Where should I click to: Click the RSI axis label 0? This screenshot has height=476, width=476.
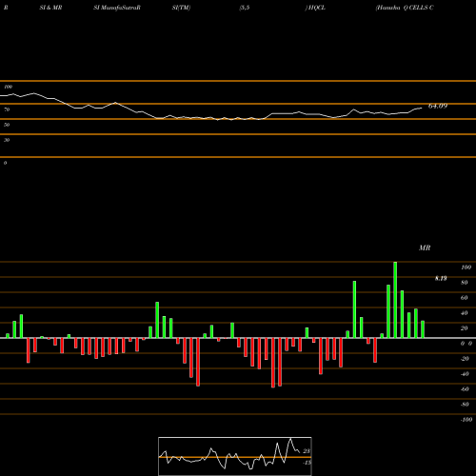click(5, 163)
